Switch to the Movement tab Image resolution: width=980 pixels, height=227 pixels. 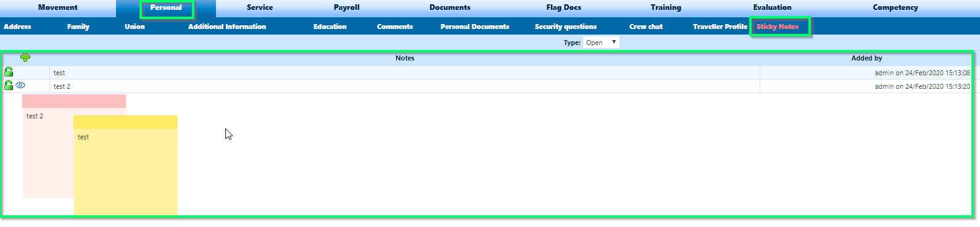pos(58,7)
